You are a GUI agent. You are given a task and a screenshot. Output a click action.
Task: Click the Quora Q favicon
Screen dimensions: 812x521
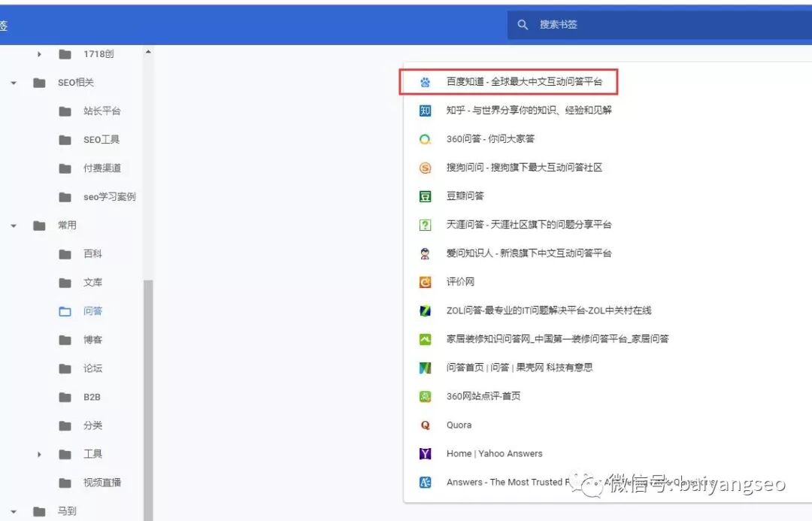click(x=425, y=426)
